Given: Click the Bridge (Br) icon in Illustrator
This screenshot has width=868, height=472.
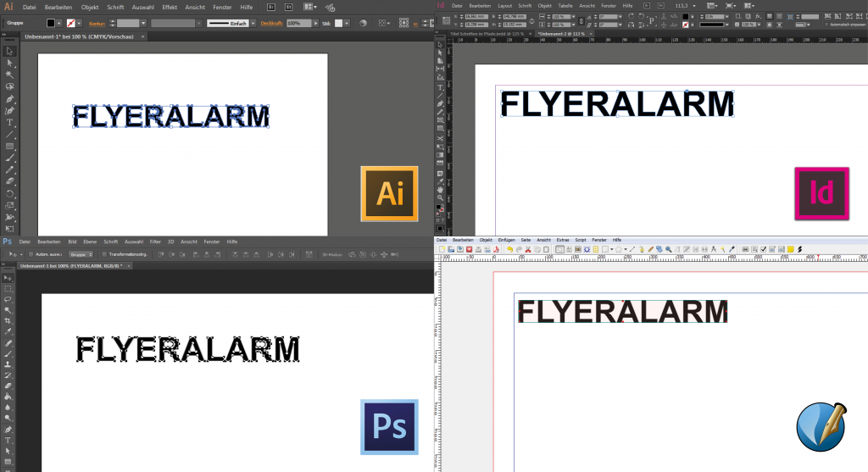Looking at the screenshot, I should click(270, 7).
